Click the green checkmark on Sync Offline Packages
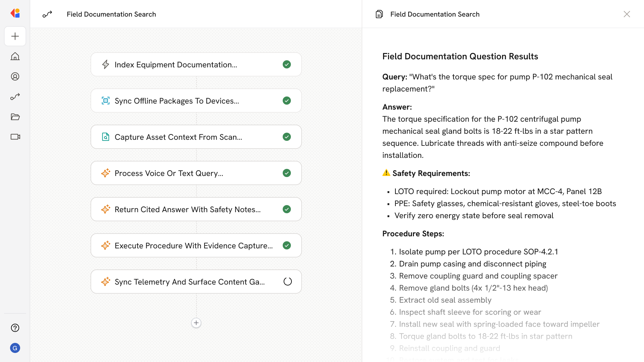Image resolution: width=644 pixels, height=362 pixels. click(287, 101)
